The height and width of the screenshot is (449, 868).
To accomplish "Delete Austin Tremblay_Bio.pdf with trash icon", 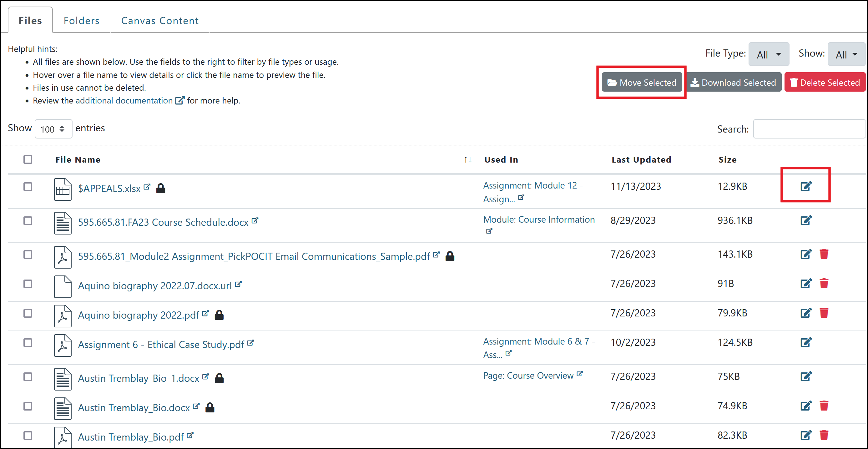I will click(824, 435).
